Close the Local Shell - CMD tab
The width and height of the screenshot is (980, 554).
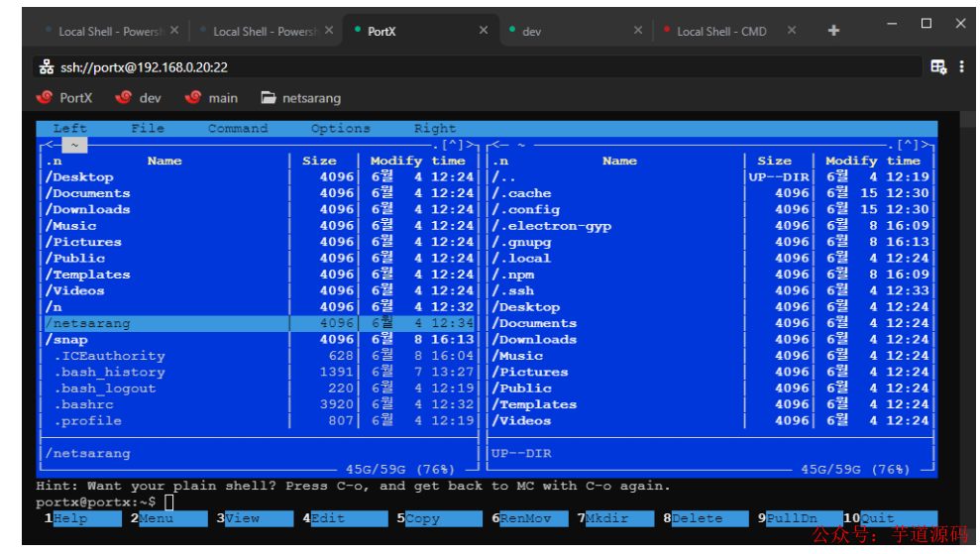click(x=792, y=30)
